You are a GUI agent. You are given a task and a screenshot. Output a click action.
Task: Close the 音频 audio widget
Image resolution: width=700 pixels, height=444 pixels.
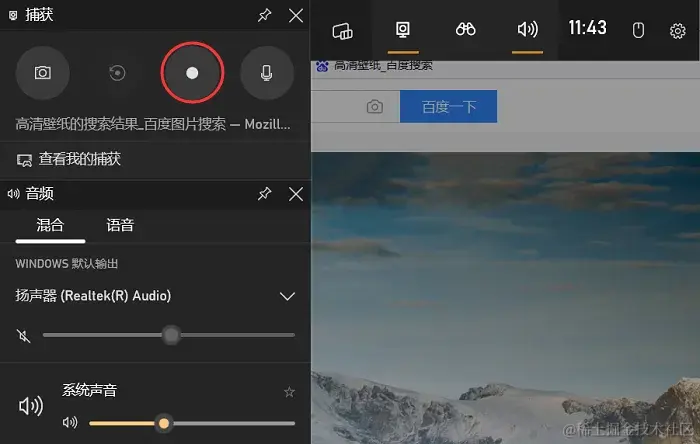point(296,194)
